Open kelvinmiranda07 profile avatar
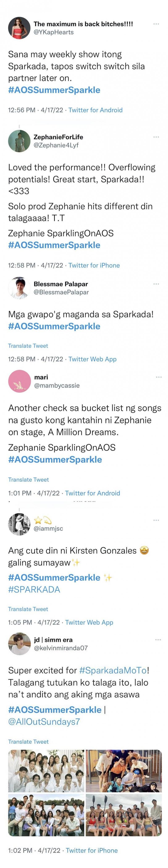 pos(19,644)
